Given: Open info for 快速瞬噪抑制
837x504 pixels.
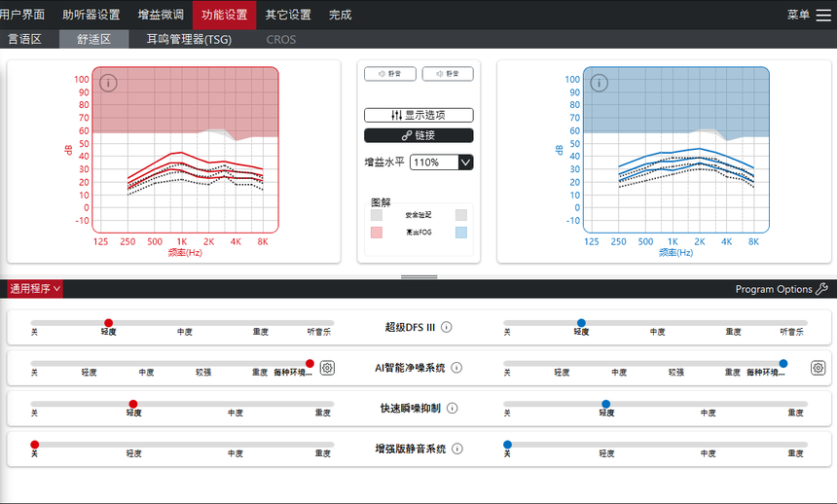Looking at the screenshot, I should (x=453, y=408).
